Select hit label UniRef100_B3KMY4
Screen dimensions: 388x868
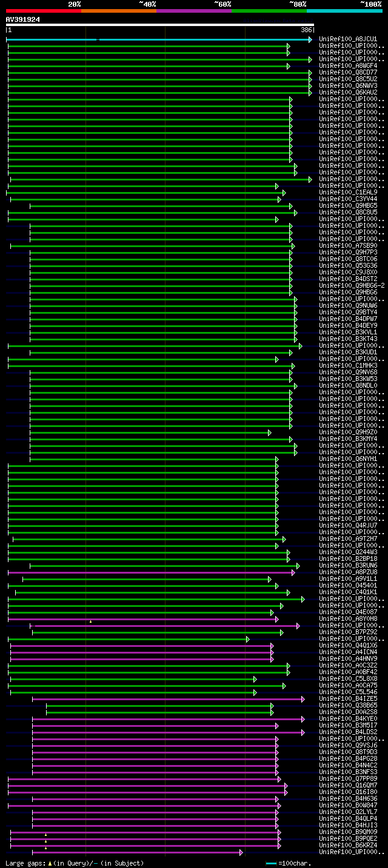click(x=349, y=439)
